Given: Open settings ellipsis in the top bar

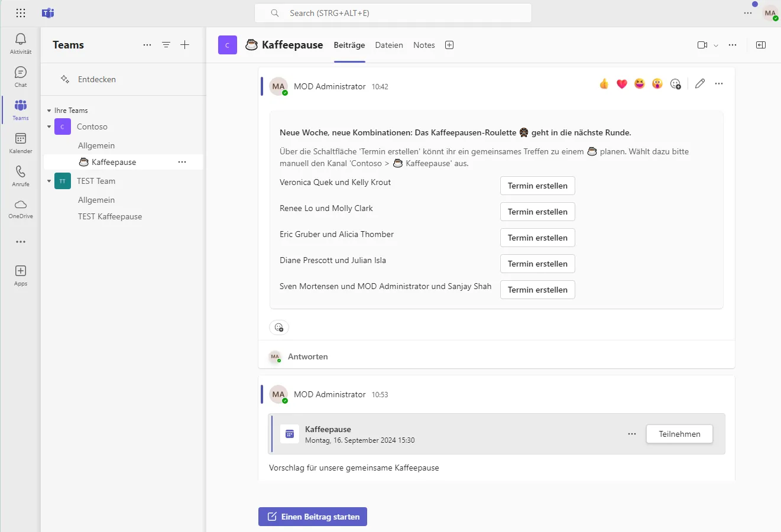Looking at the screenshot, I should 748,13.
